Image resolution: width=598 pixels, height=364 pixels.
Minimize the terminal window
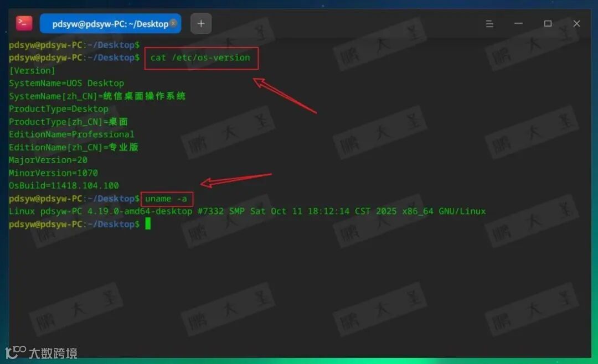pyautogui.click(x=518, y=24)
